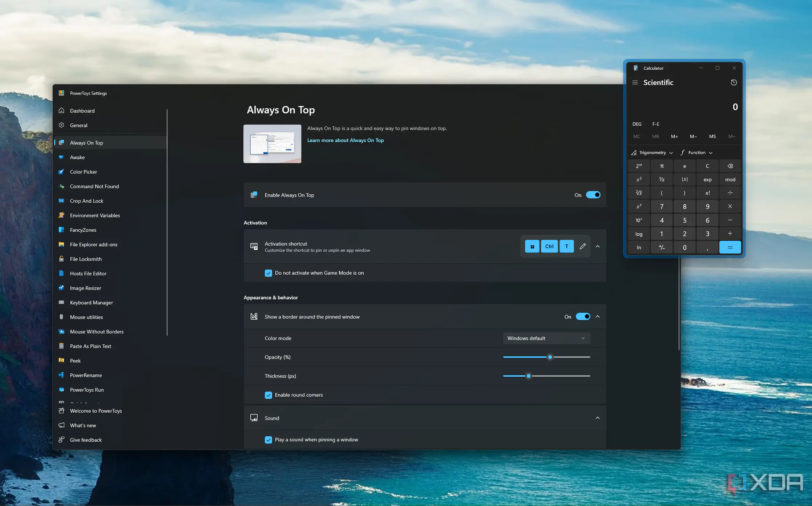The height and width of the screenshot is (506, 812).
Task: Open memory list M dropdown in Calculator
Action: pos(732,137)
